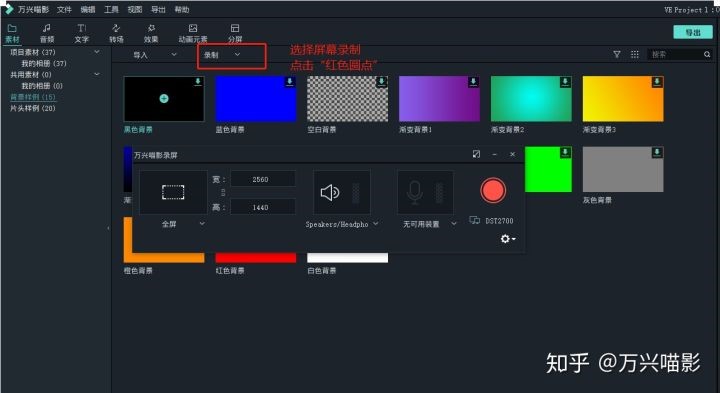Image resolution: width=720 pixels, height=393 pixels.
Task: Minimize the 万兴喵影录屏 recorder window
Action: (495, 154)
